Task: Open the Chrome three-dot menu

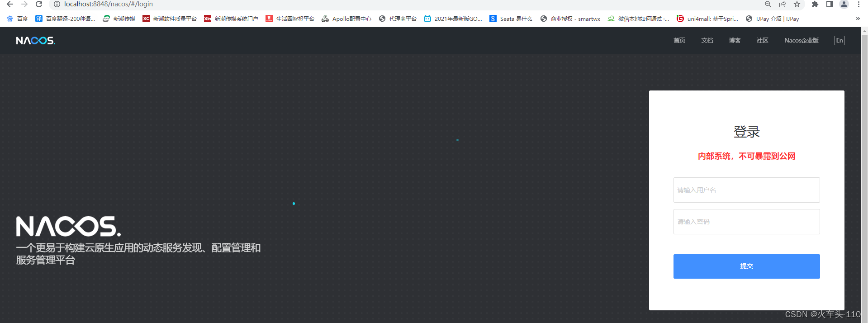Action: [859, 4]
